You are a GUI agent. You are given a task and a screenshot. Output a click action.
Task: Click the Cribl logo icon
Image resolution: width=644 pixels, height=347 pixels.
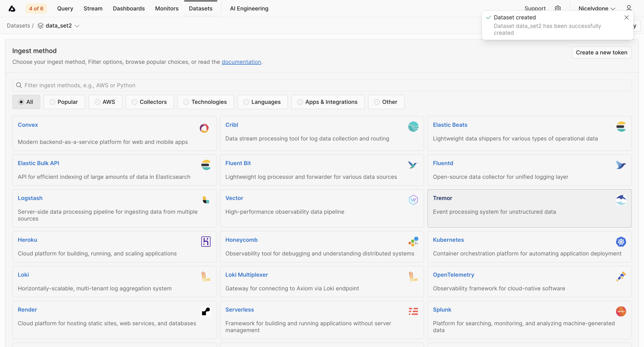pos(413,127)
